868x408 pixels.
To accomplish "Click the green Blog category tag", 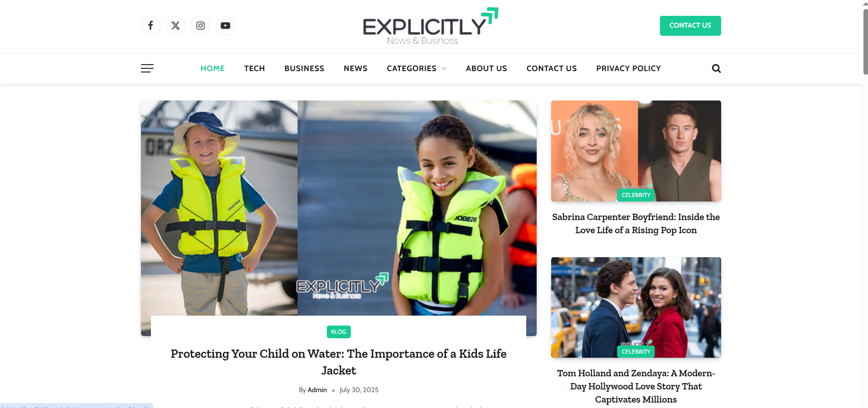I will click(339, 332).
